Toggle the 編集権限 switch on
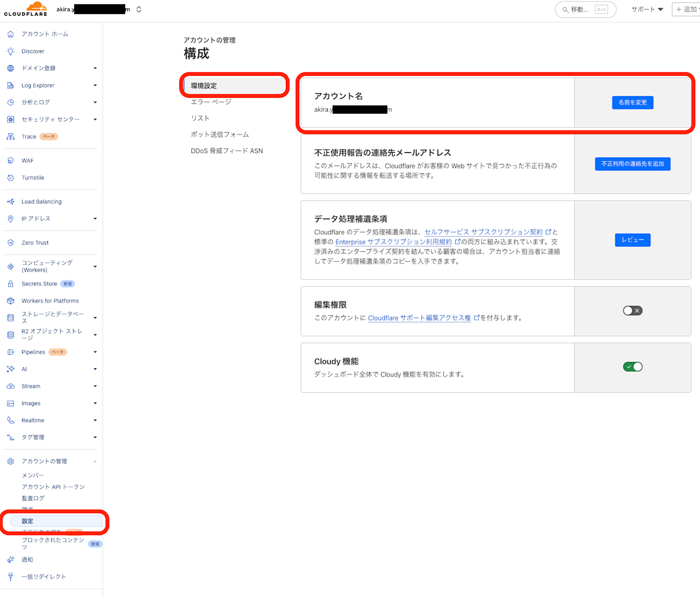This screenshot has height=598, width=700. [632, 311]
